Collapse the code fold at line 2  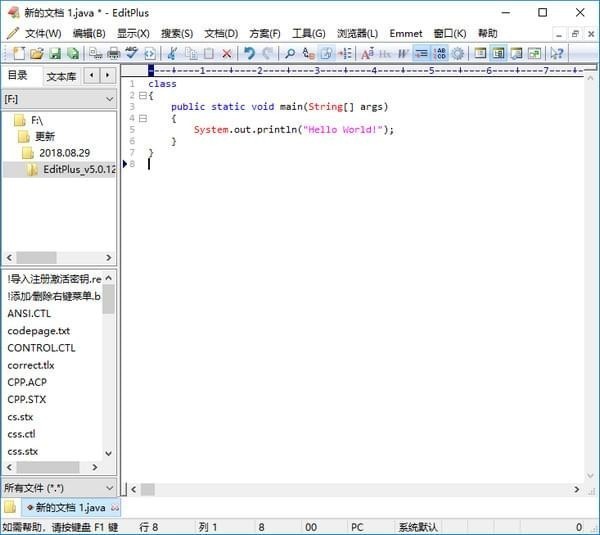[x=143, y=95]
